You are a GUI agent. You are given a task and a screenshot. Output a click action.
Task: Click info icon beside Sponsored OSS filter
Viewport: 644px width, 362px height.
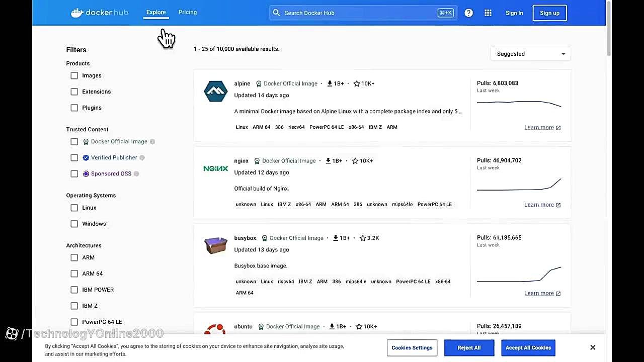[136, 174]
